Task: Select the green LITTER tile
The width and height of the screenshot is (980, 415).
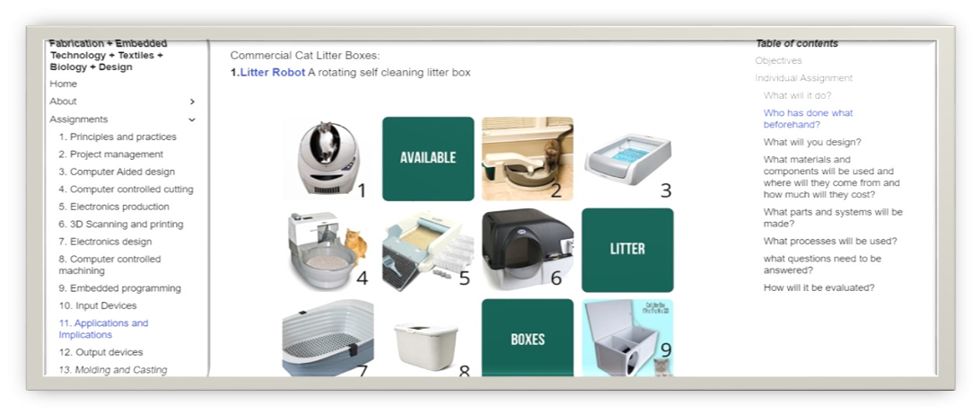Action: tap(627, 251)
